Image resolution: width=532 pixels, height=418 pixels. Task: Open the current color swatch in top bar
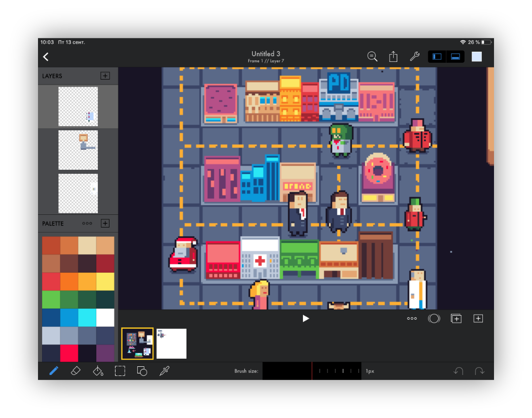[477, 57]
